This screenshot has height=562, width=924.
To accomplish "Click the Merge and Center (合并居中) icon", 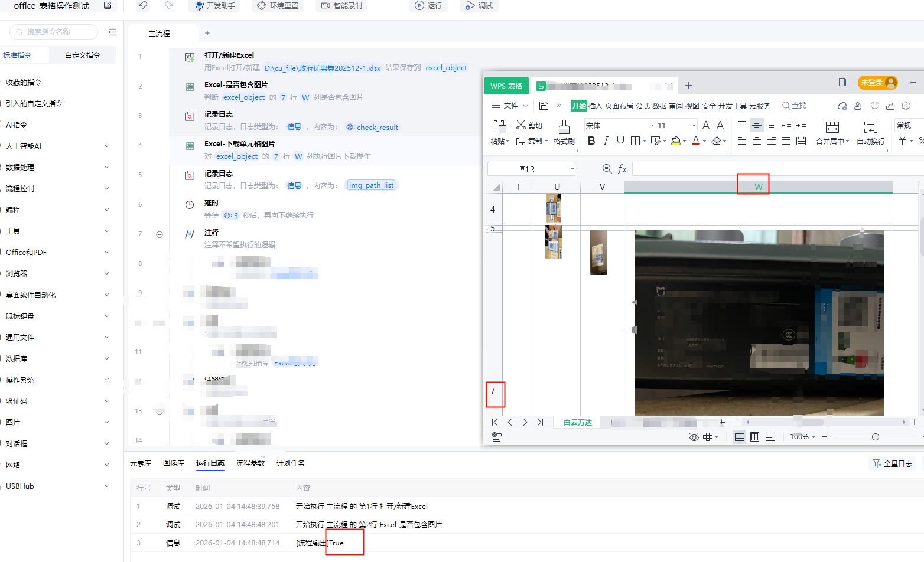I will click(832, 127).
